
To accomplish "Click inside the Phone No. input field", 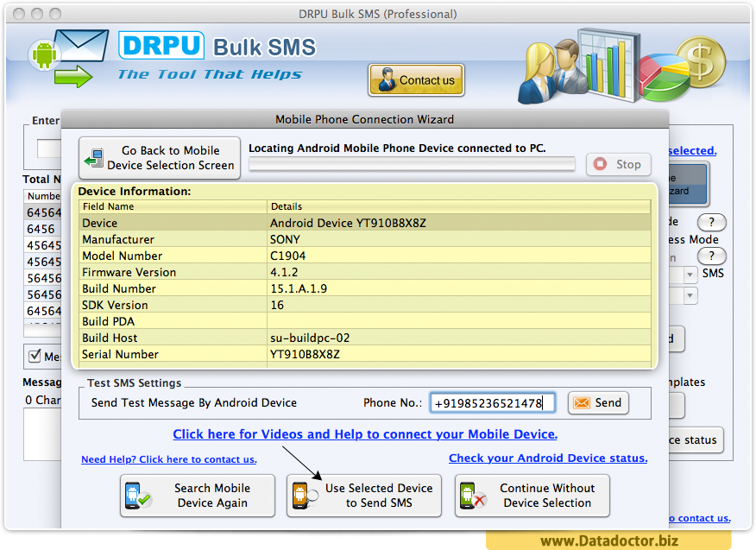I will 492,402.
